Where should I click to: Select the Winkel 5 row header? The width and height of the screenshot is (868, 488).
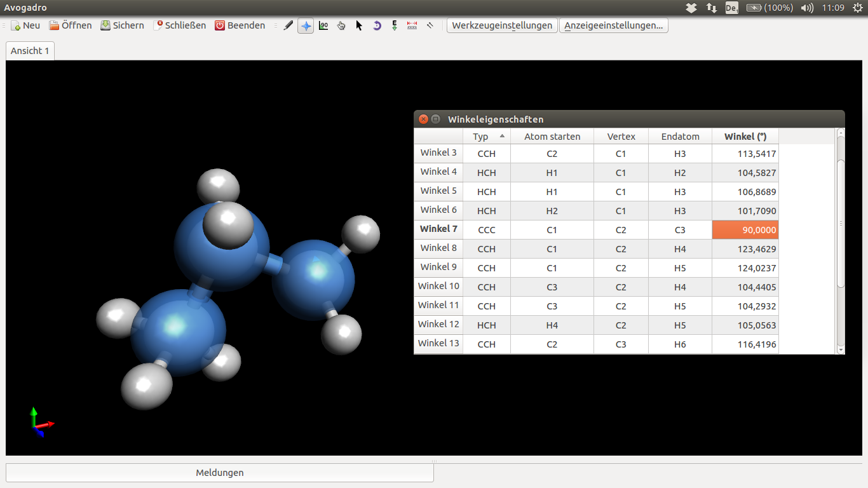[438, 191]
